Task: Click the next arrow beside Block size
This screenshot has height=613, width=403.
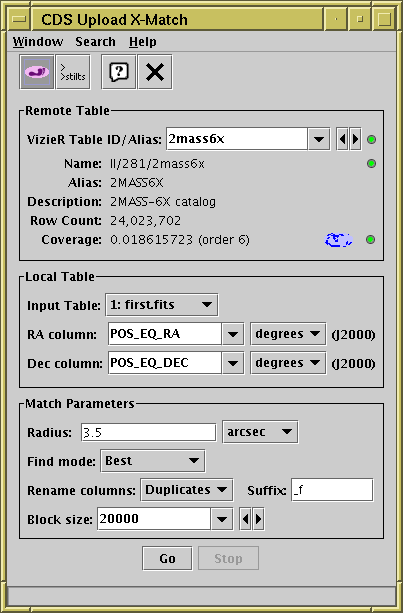Action: click(x=258, y=519)
